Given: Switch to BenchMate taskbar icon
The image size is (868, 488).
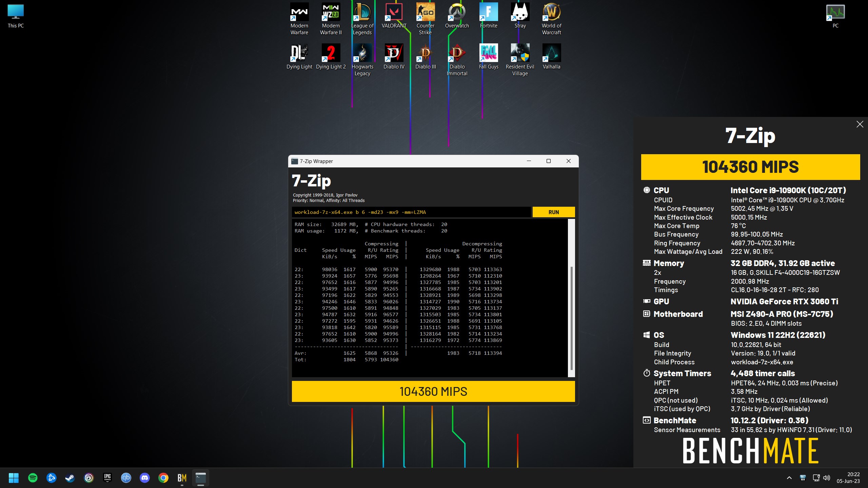Looking at the screenshot, I should [182, 478].
